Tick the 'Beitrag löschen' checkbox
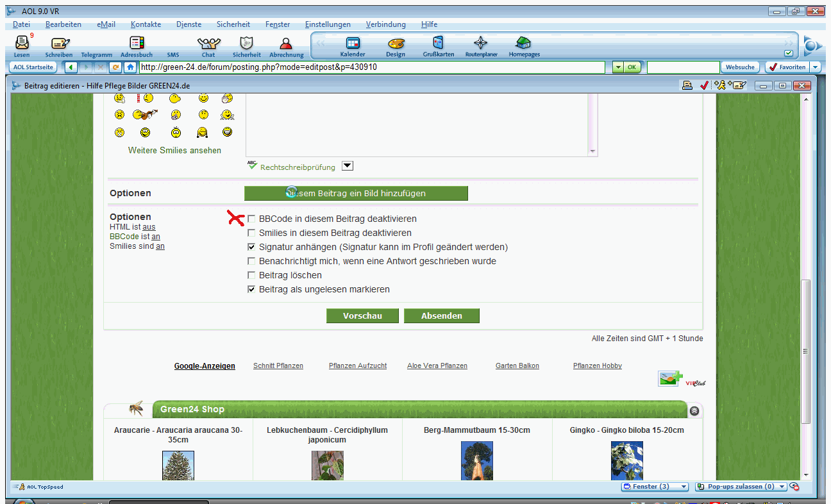The image size is (831, 504). [x=252, y=276]
